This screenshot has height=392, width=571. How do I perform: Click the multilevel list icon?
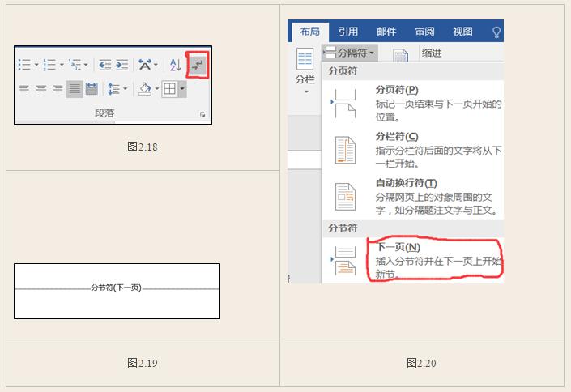coord(75,65)
